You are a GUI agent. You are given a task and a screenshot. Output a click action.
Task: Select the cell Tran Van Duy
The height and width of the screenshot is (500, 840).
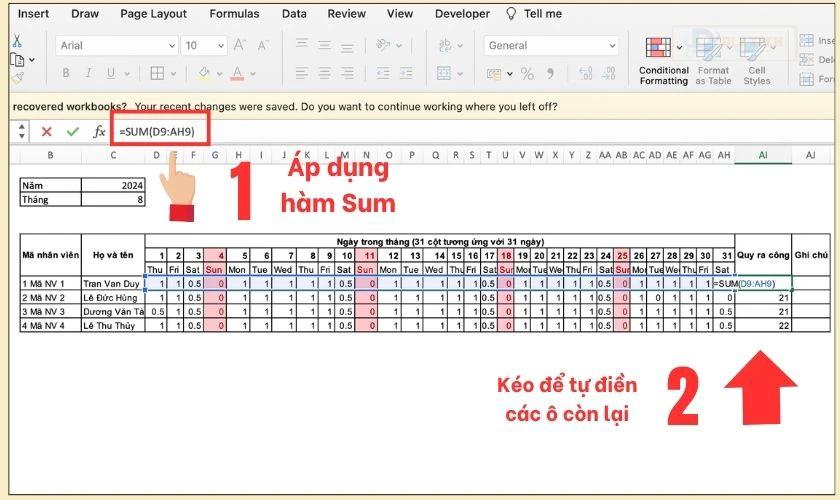pos(113,283)
